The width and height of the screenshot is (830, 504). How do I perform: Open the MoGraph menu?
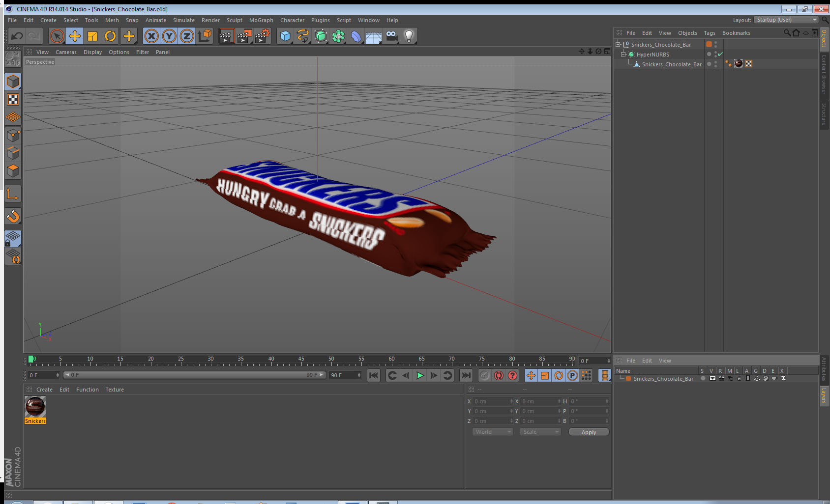tap(261, 20)
